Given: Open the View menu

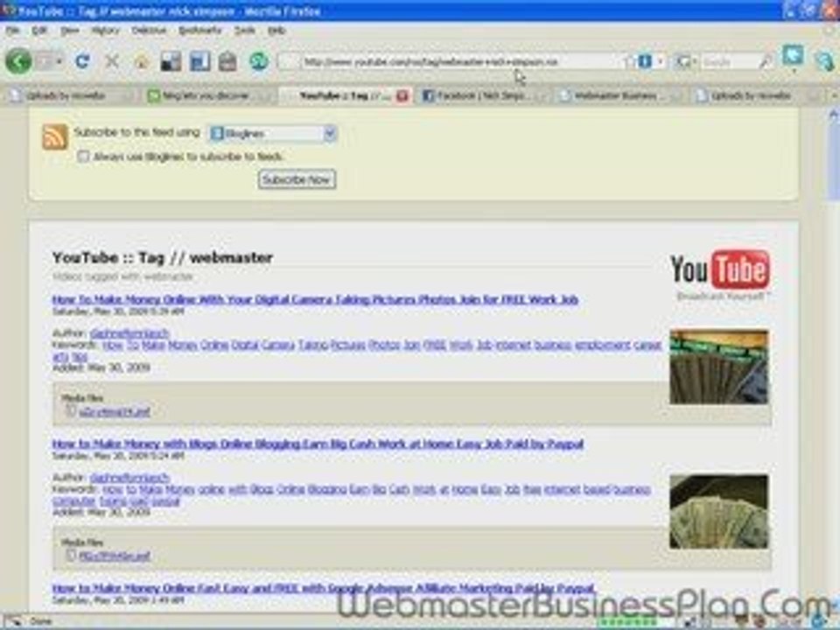Looking at the screenshot, I should [x=70, y=31].
